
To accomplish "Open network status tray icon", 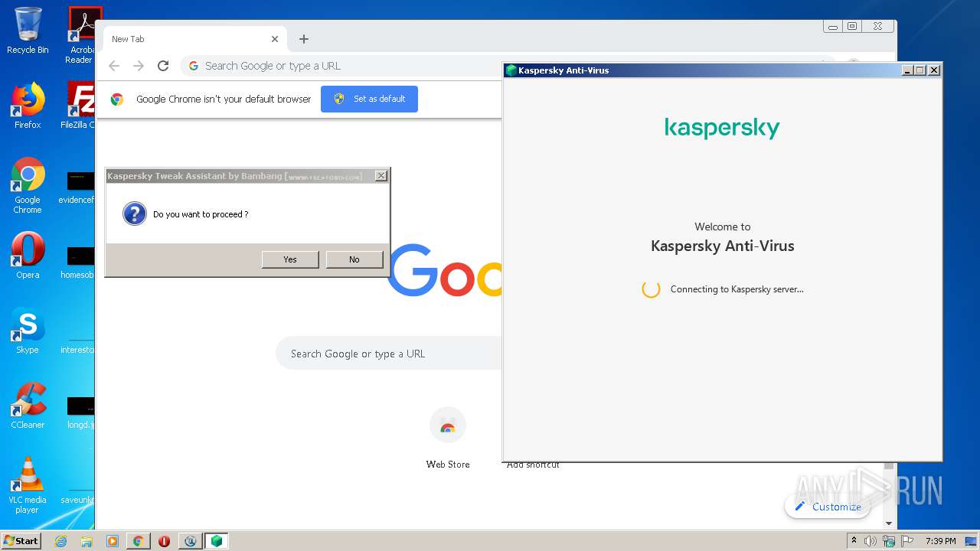I will pos(889,541).
